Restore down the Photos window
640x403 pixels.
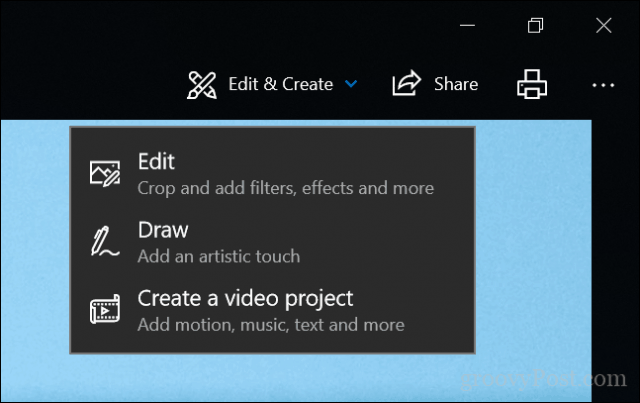[535, 25]
